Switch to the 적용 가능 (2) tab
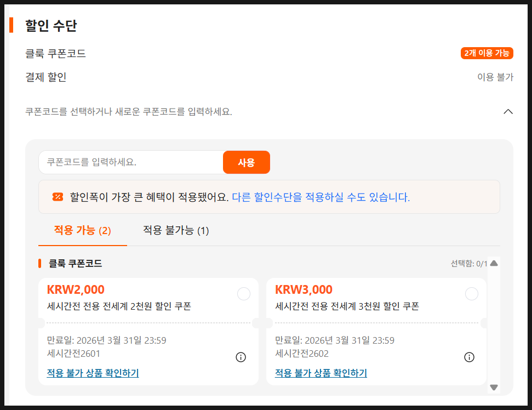Viewport: 532px width, 410px height. point(82,230)
